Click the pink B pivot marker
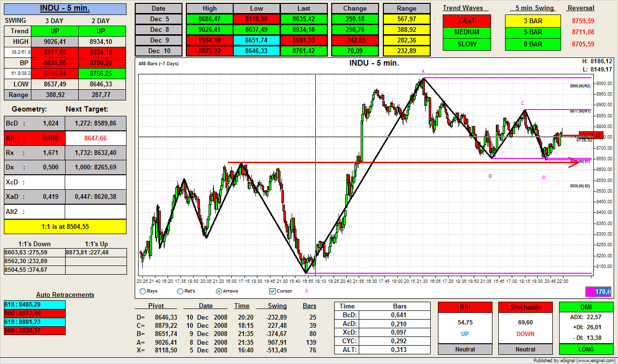This screenshot has width=618, height=364. (x=490, y=176)
